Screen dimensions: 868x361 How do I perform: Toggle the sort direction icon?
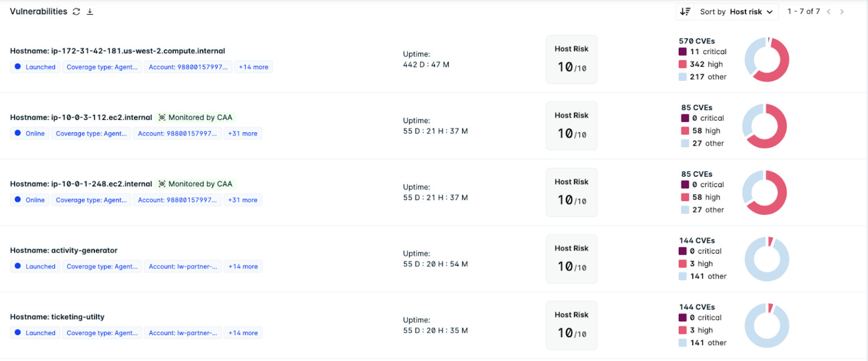click(685, 11)
